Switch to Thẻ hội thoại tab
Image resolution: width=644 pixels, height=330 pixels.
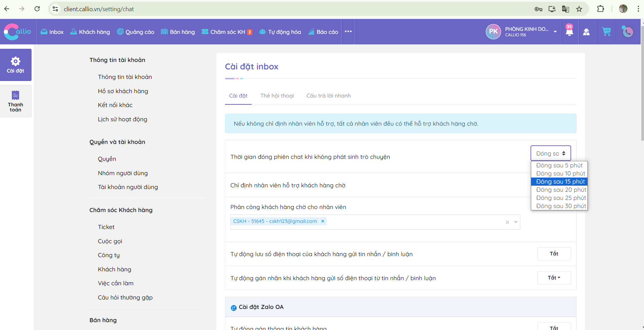pyautogui.click(x=277, y=96)
